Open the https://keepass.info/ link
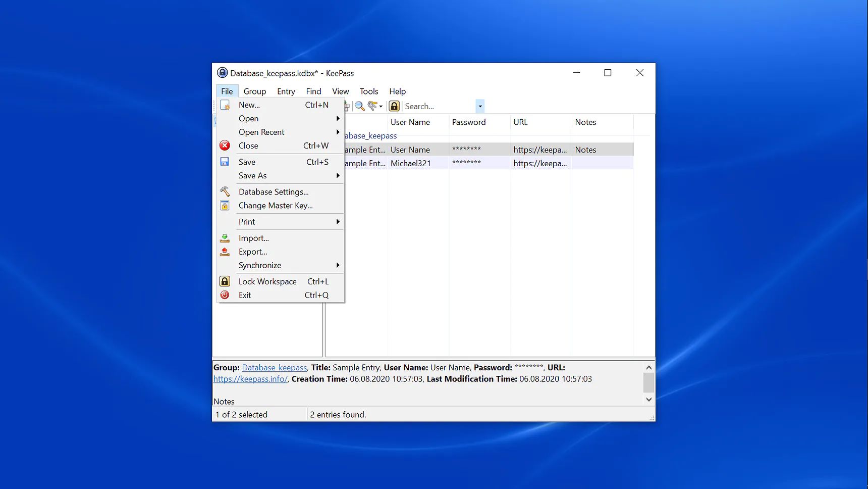Image resolution: width=868 pixels, height=489 pixels. coord(250,379)
